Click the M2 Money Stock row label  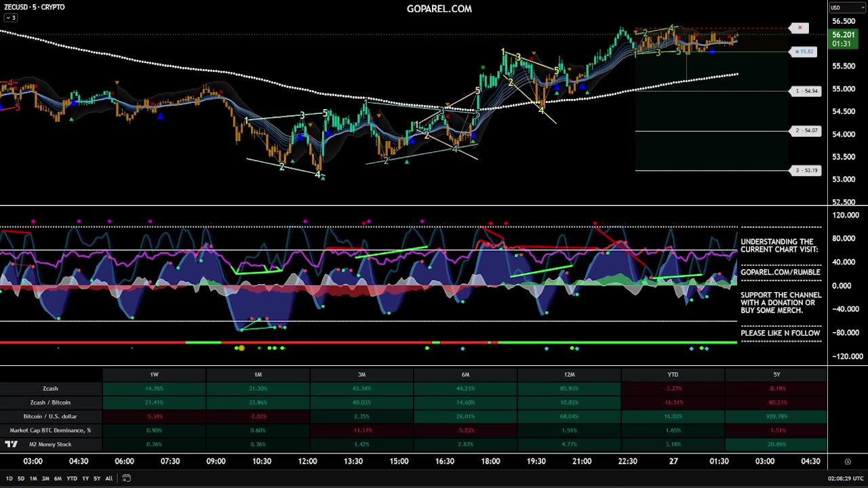(x=51, y=445)
